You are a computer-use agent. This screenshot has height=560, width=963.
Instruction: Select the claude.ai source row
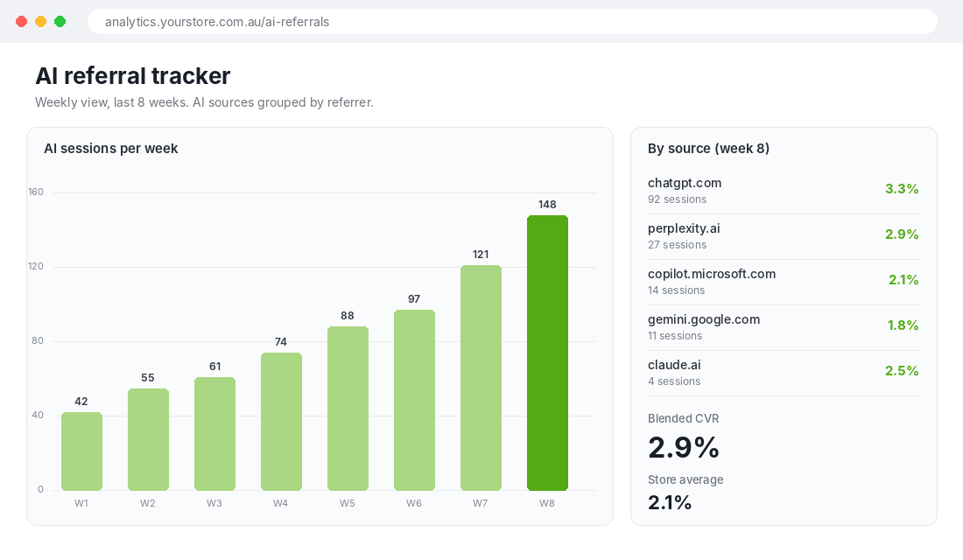[784, 373]
